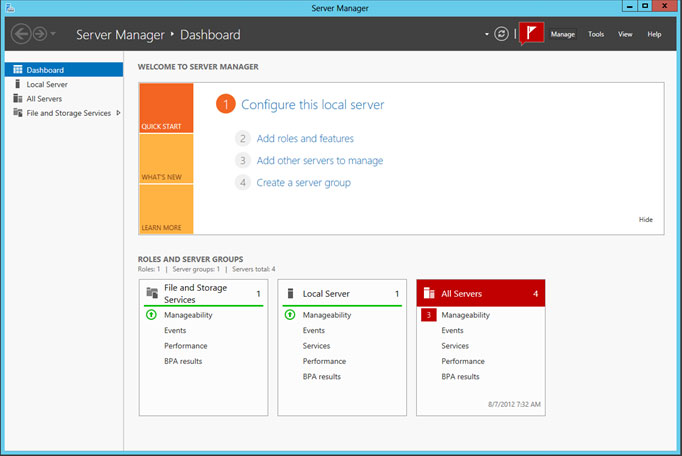Viewport: 682px width, 456px height.
Task: Open the red All Servers tile header
Action: (481, 293)
